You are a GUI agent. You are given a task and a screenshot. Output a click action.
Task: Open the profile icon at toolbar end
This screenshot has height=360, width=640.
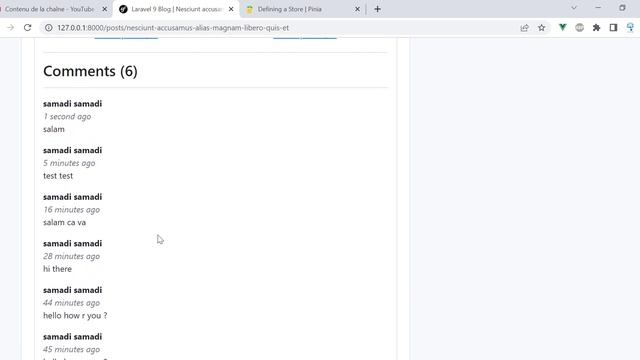[x=630, y=27]
